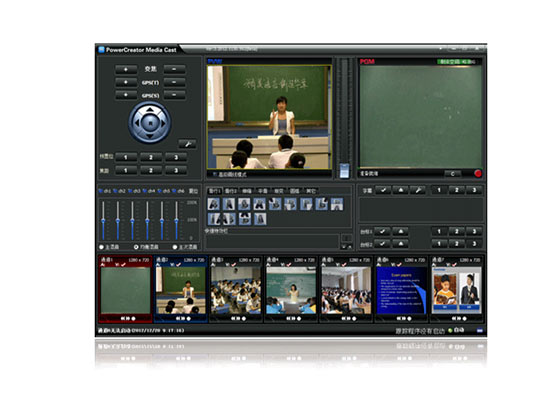Open the last tab of the transition effects panel

(311, 191)
